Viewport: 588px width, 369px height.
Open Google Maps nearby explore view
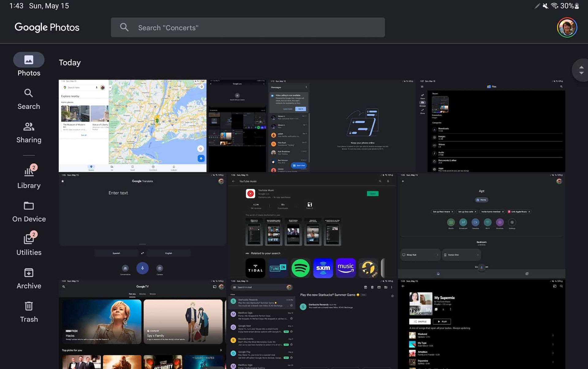pos(133,125)
